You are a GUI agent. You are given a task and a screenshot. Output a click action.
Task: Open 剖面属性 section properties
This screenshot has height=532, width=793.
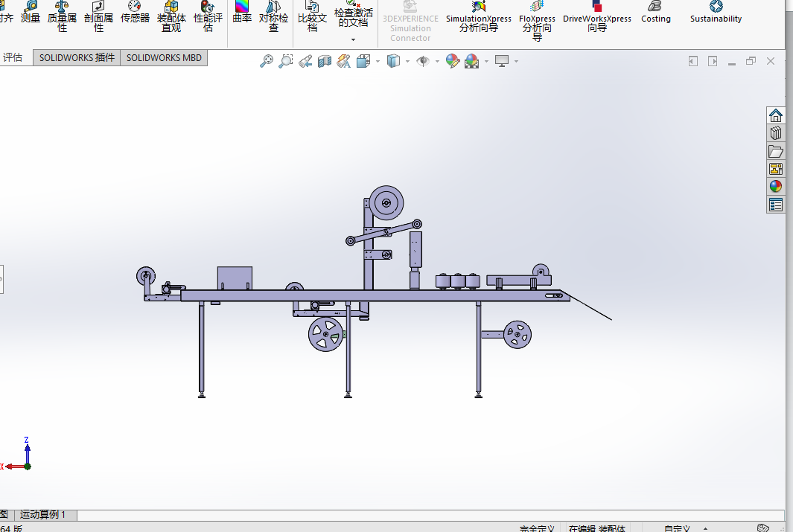[x=98, y=16]
